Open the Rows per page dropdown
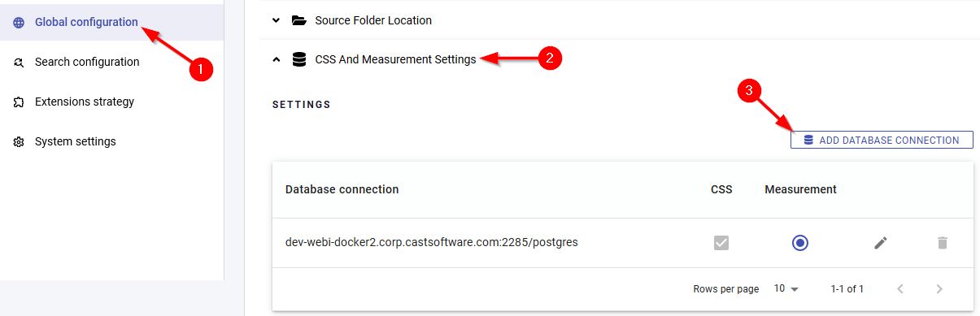 (x=786, y=288)
